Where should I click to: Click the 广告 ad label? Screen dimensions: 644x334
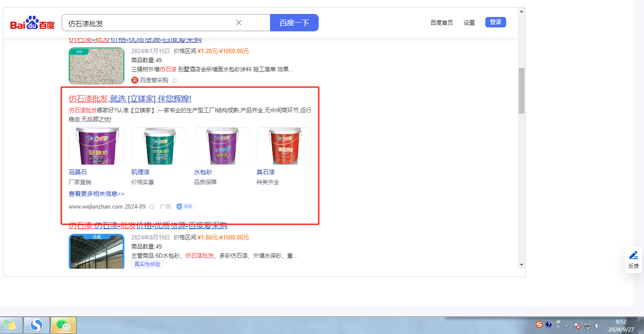click(165, 206)
